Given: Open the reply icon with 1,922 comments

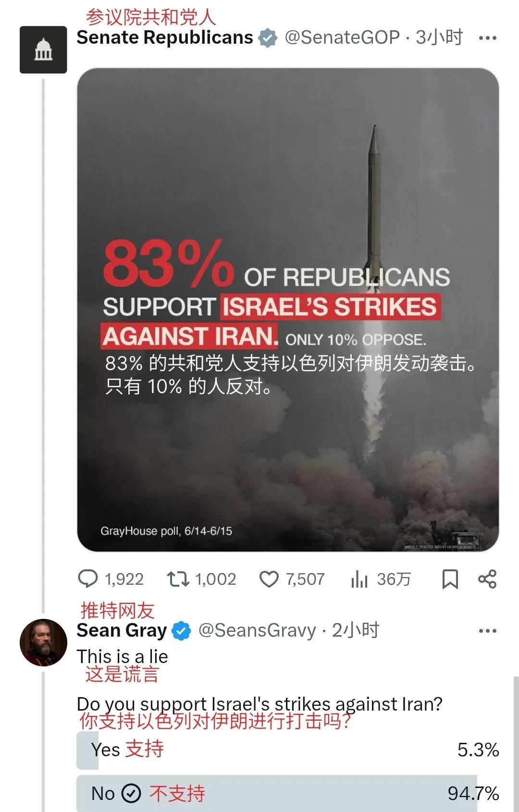Looking at the screenshot, I should 88,578.
